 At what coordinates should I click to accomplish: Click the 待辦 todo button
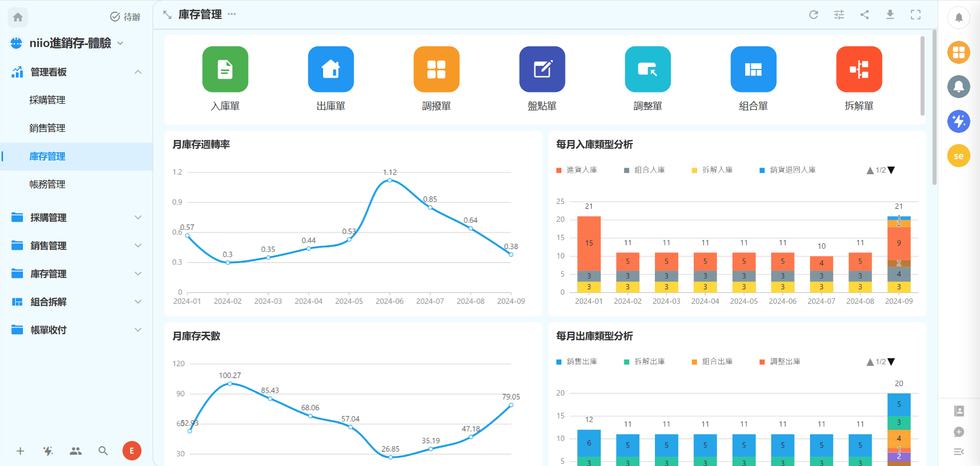126,17
